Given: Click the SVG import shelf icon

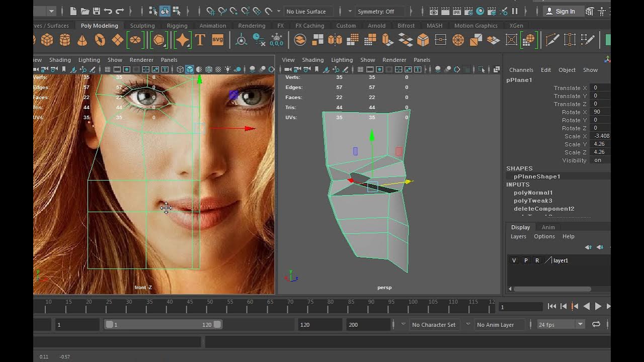Looking at the screenshot, I should (x=217, y=40).
